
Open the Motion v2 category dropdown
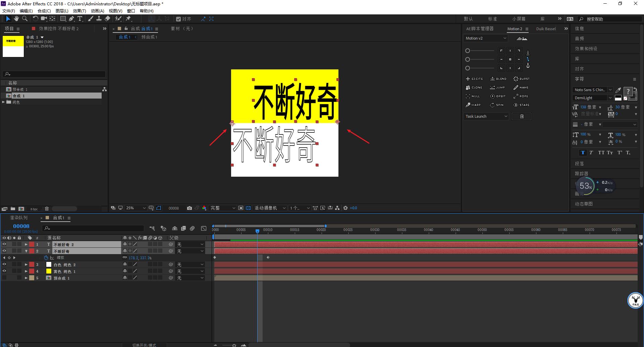pos(485,38)
